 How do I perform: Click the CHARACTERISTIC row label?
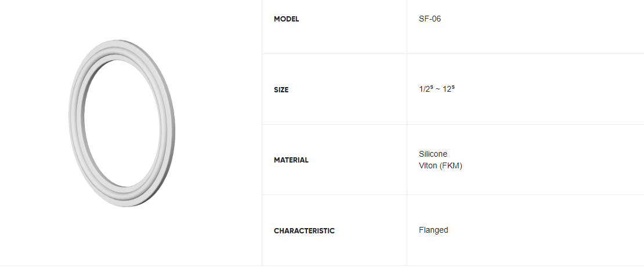pos(304,230)
